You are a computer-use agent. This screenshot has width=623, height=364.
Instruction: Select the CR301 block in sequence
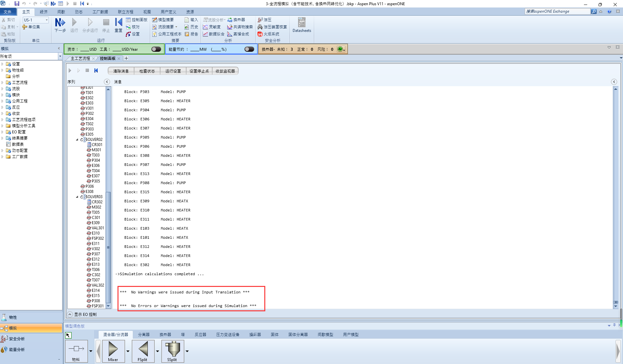[94, 145]
